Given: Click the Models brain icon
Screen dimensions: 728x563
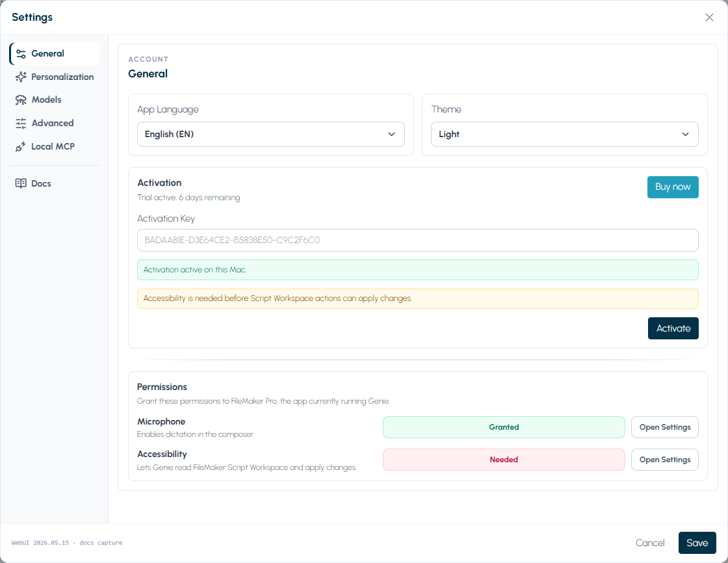Looking at the screenshot, I should pyautogui.click(x=21, y=100).
